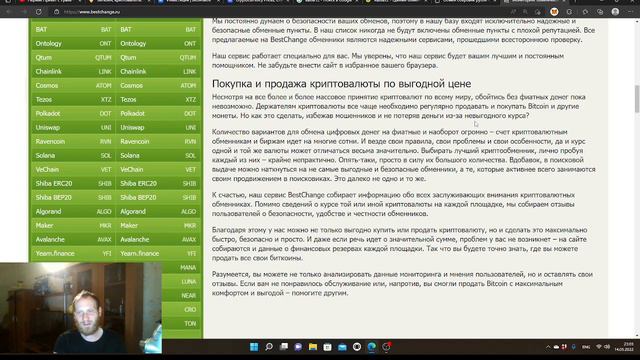Choose Algorand ALGO in the right column
The width and height of the screenshot is (640, 360).
click(158, 211)
